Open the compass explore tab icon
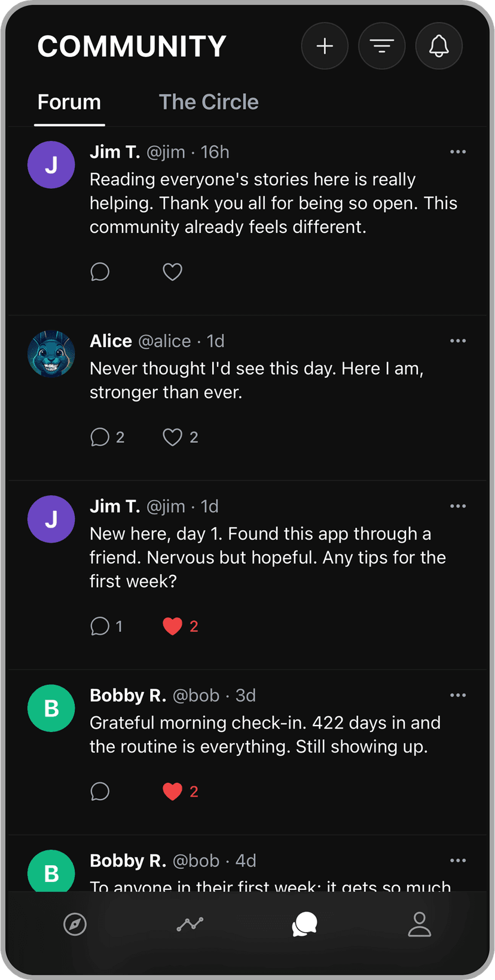This screenshot has width=495, height=980. tap(75, 924)
